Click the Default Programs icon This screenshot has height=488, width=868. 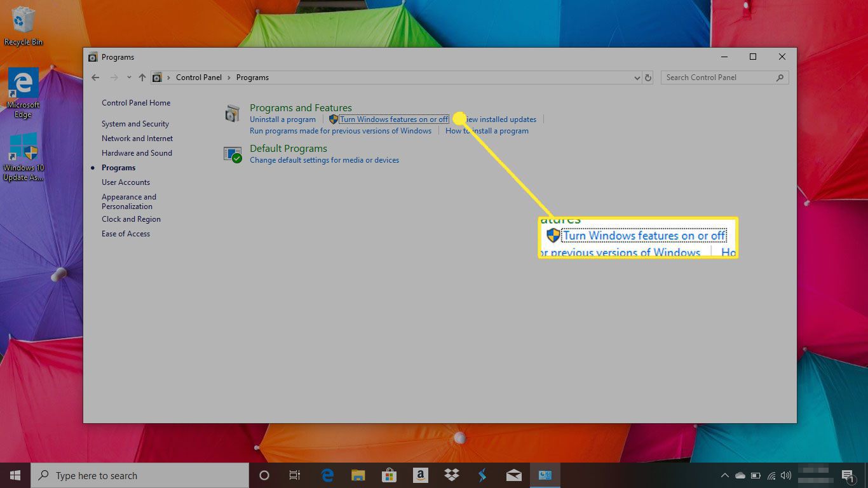click(x=233, y=154)
